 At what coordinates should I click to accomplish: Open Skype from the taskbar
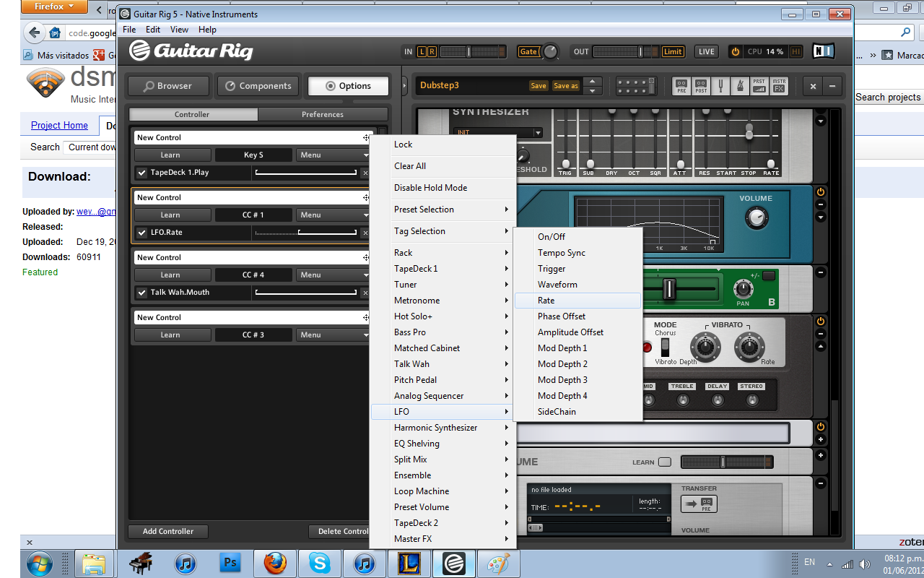[320, 563]
